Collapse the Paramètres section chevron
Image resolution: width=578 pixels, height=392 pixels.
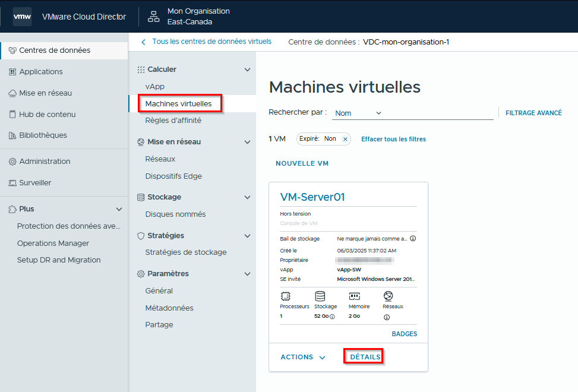pyautogui.click(x=247, y=274)
